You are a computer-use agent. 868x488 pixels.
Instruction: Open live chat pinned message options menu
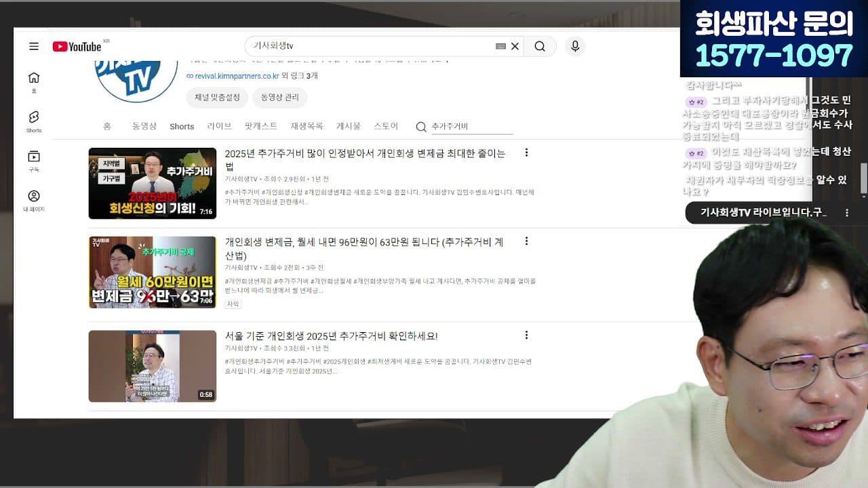click(x=846, y=213)
